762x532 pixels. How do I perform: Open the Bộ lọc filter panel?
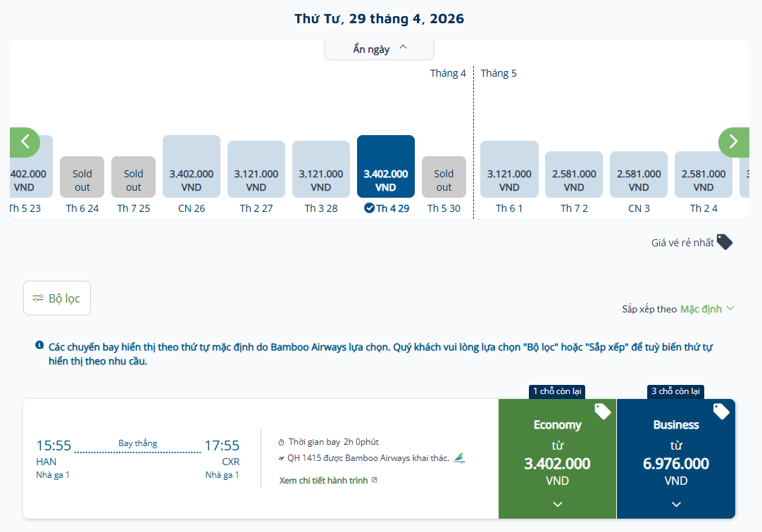57,298
